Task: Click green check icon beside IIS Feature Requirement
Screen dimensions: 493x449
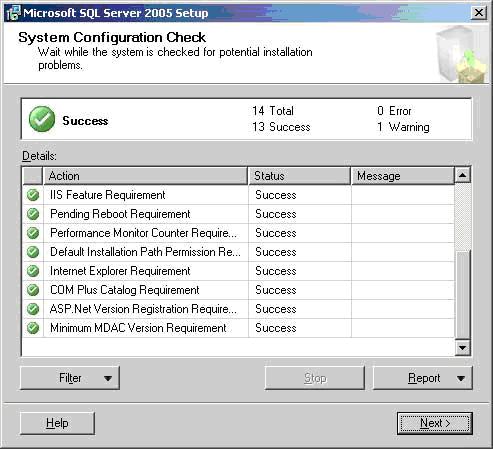Action: (33, 195)
